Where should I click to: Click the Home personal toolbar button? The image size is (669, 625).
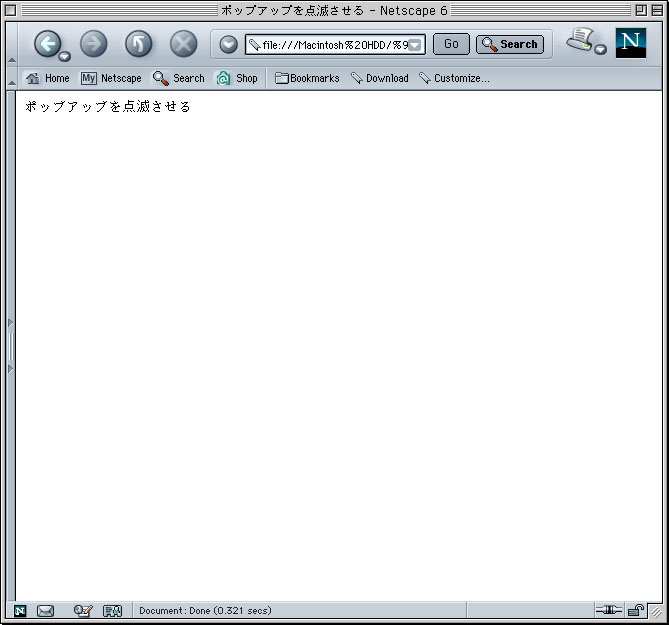click(x=47, y=78)
